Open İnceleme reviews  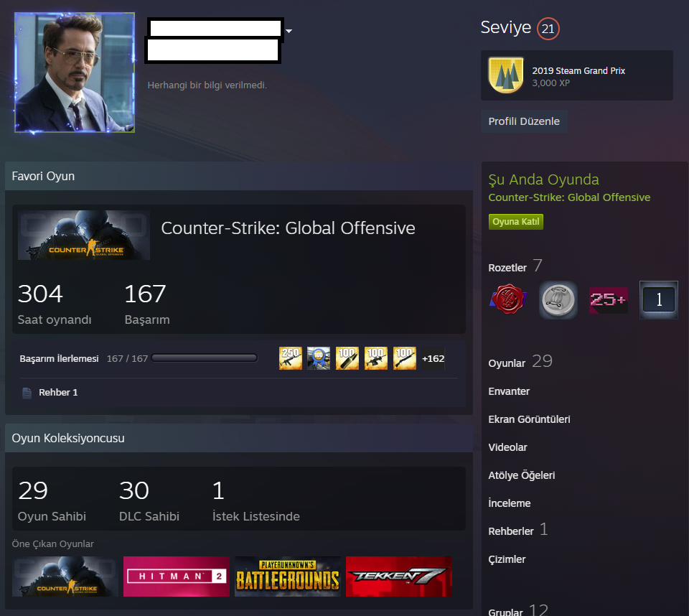point(510,503)
